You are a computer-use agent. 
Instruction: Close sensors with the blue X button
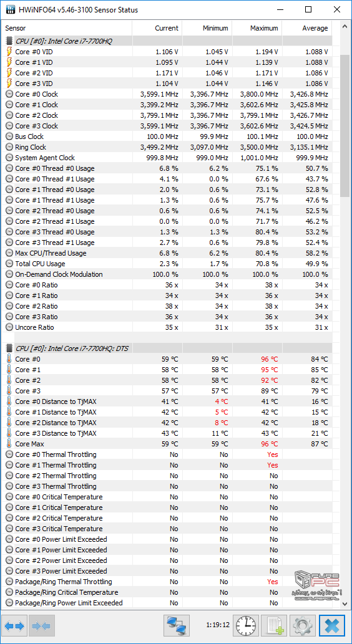coord(332,626)
